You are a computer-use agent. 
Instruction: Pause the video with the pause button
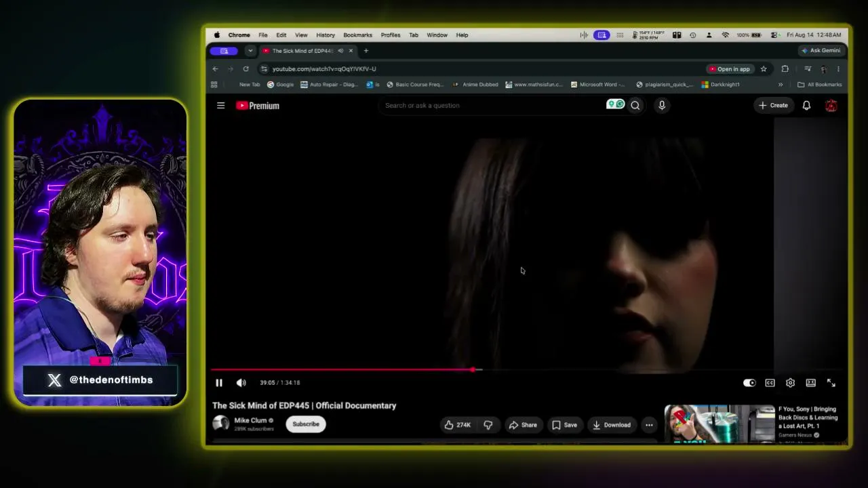click(219, 383)
